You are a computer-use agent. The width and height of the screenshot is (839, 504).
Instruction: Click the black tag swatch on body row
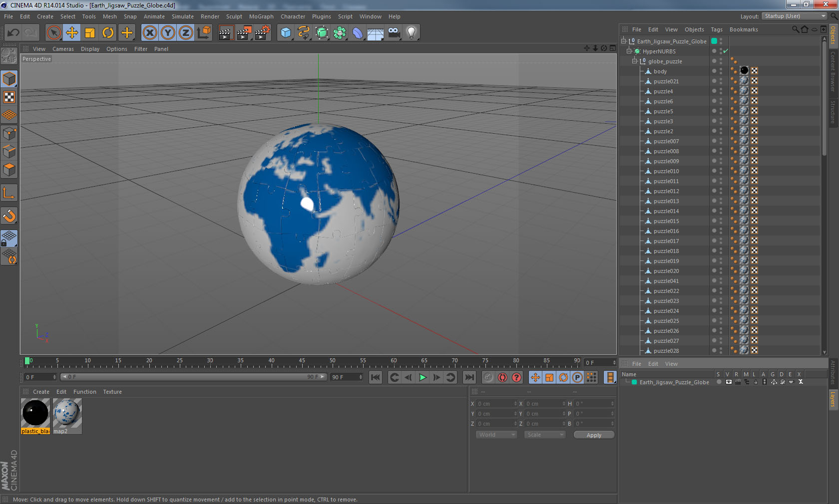coord(744,71)
